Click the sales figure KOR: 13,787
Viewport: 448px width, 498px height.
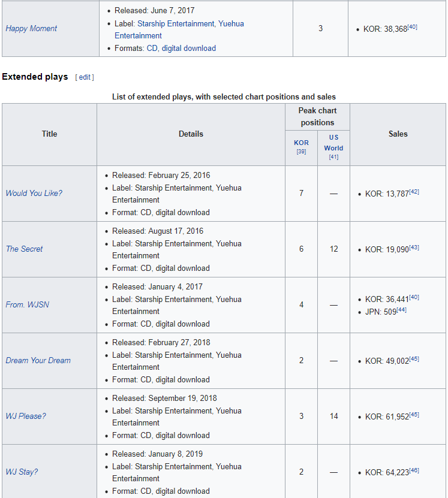point(387,194)
